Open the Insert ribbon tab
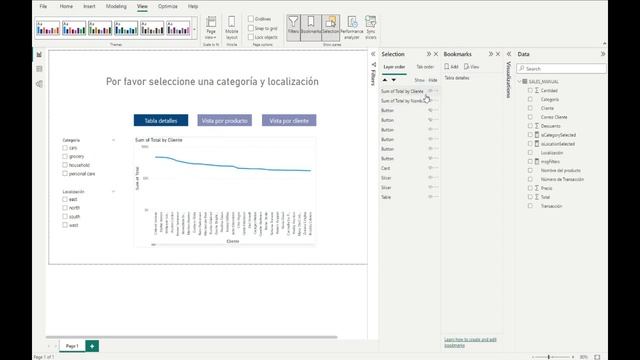This screenshot has width=640, height=360. (x=89, y=7)
